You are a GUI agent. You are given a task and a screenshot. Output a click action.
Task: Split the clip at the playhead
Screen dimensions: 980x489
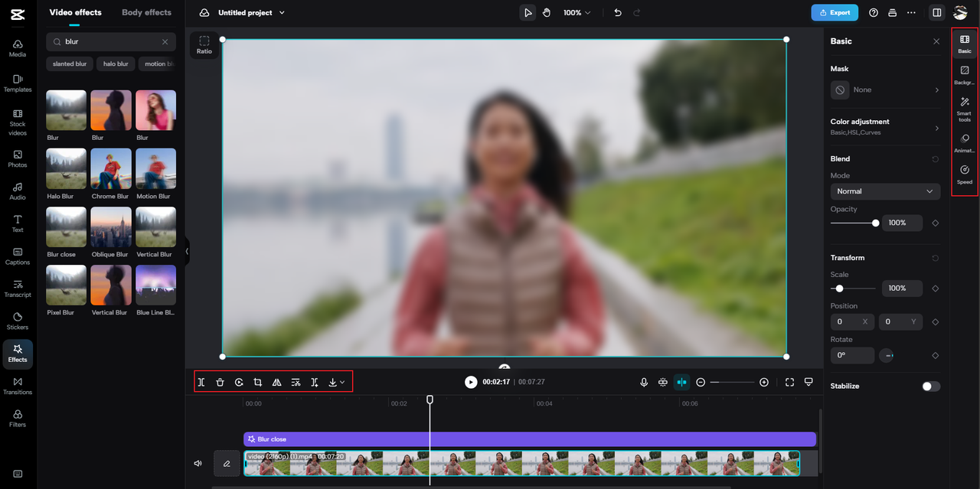(201, 382)
